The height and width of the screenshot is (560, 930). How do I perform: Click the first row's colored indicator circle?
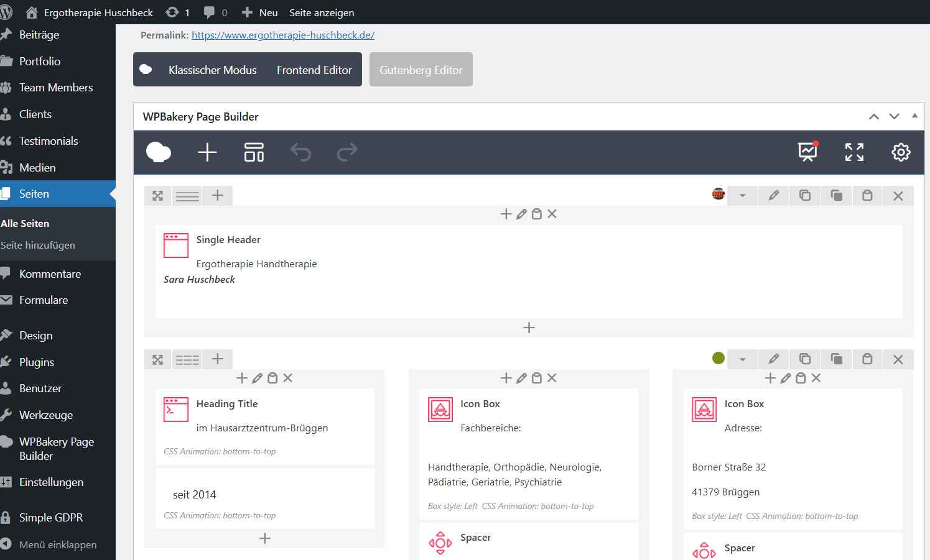pos(718,194)
